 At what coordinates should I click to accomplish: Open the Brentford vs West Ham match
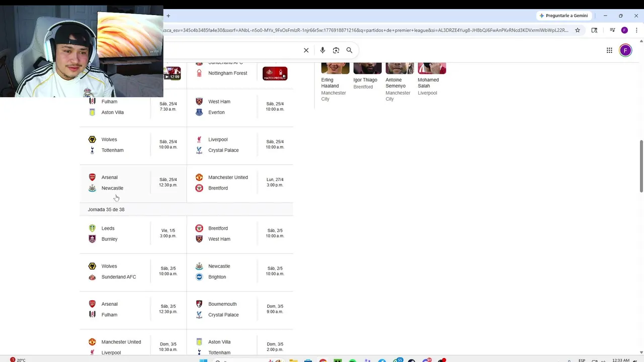point(240,234)
